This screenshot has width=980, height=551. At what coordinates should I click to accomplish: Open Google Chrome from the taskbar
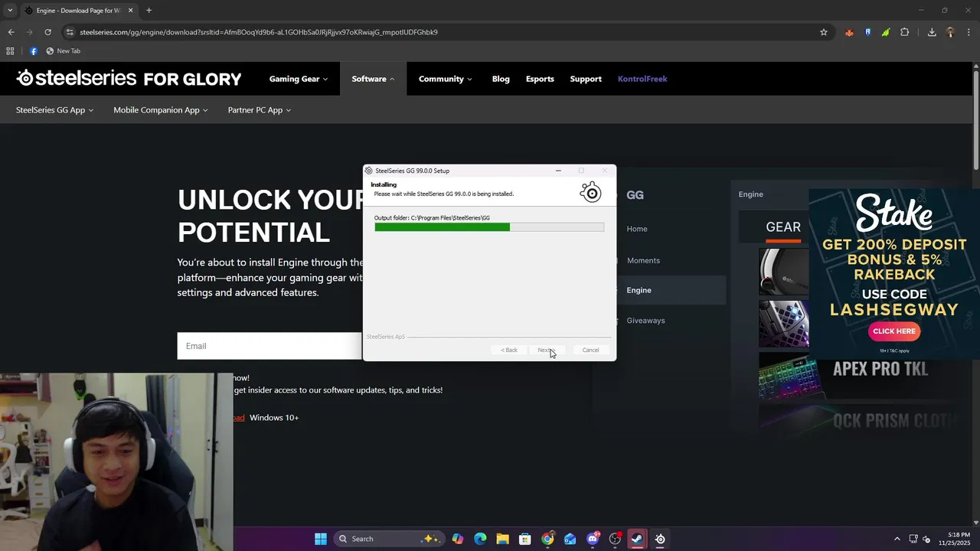click(547, 539)
